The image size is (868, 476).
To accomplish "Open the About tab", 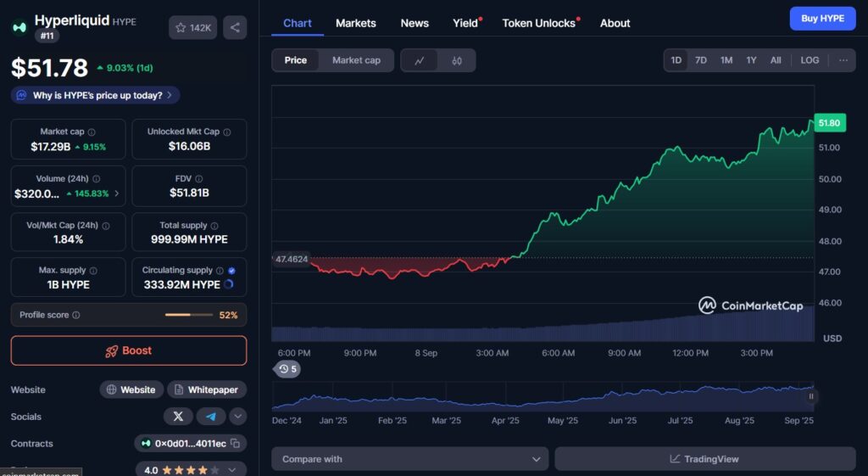I will coord(615,23).
